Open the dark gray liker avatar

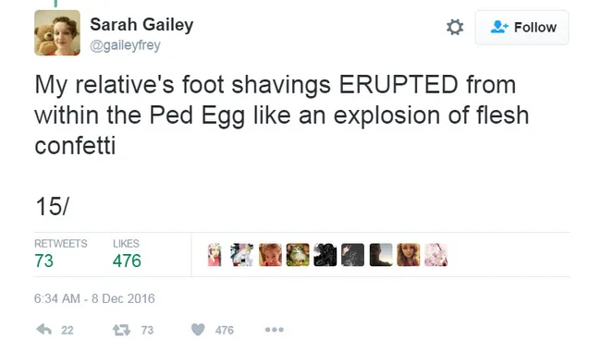(x=353, y=255)
